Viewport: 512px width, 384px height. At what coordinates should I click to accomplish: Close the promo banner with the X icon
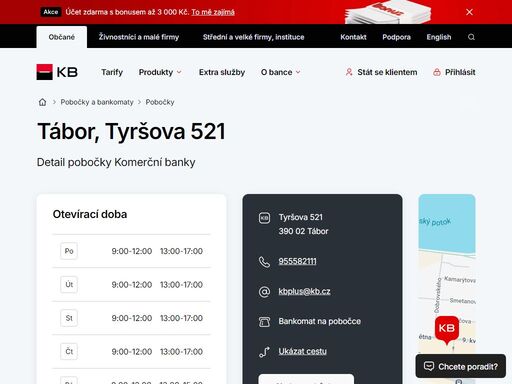point(469,12)
